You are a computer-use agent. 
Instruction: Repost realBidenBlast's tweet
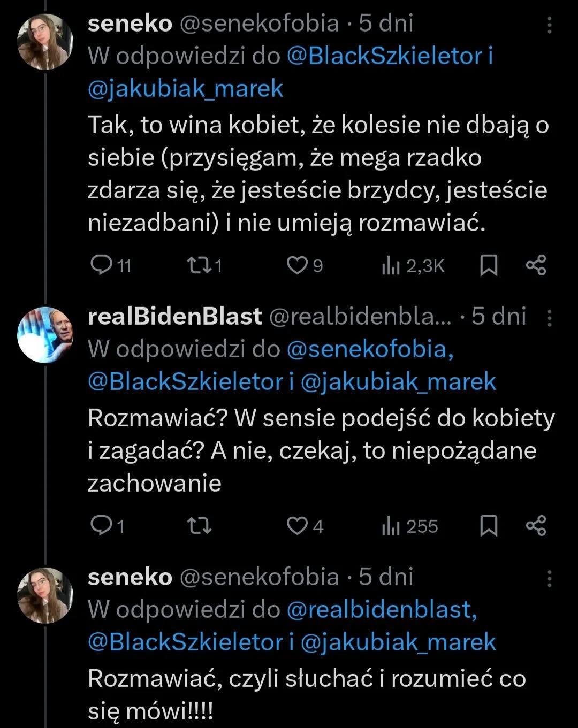[201, 526]
